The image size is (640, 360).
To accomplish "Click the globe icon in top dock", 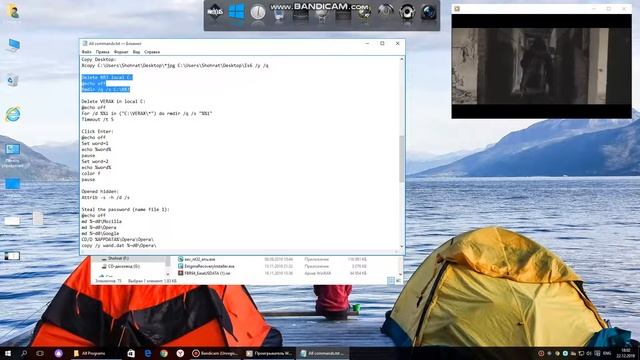I will click(x=364, y=13).
